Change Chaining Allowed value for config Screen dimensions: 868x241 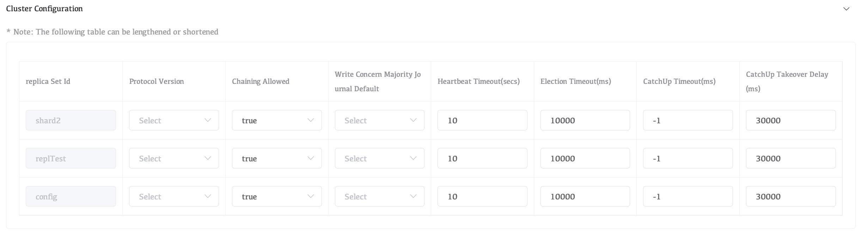coord(277,196)
